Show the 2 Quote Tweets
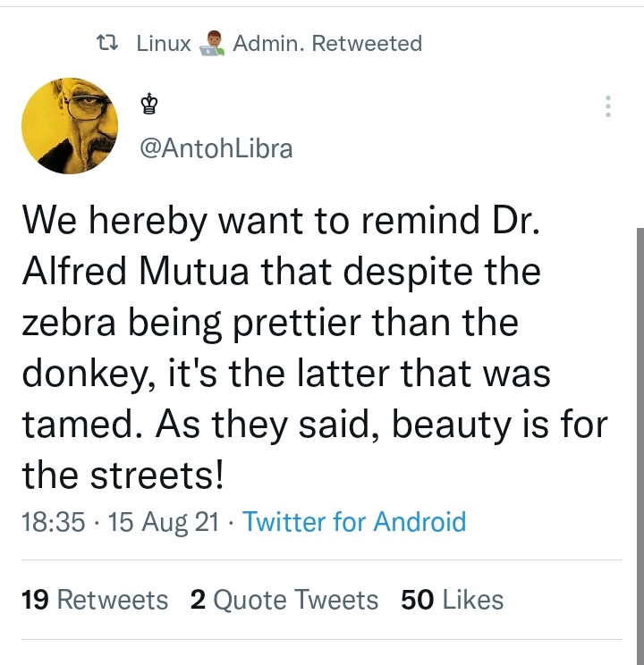Screen dimensions: 644x665 tap(284, 600)
